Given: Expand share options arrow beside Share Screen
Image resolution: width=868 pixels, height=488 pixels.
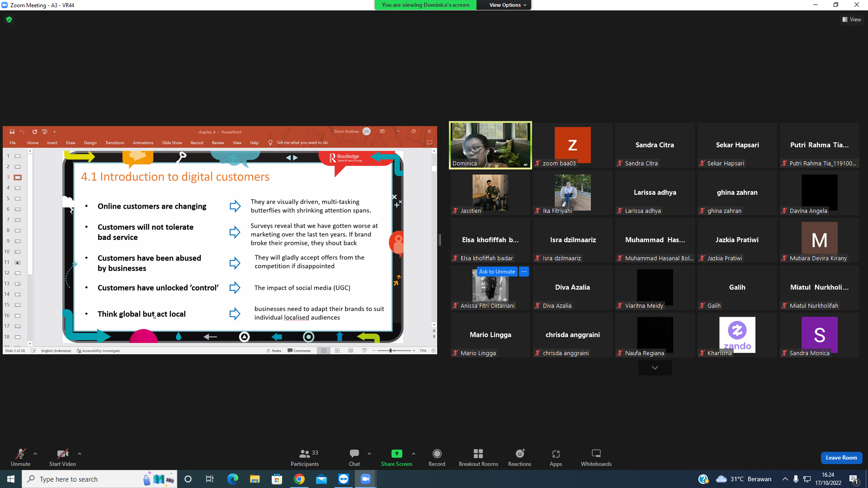Looking at the screenshot, I should click(x=414, y=454).
